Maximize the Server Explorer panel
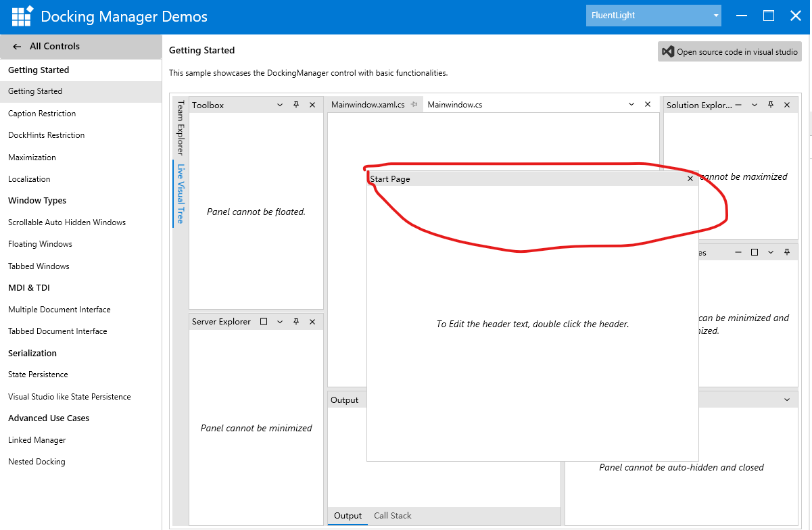Image resolution: width=812 pixels, height=530 pixels. [x=264, y=322]
